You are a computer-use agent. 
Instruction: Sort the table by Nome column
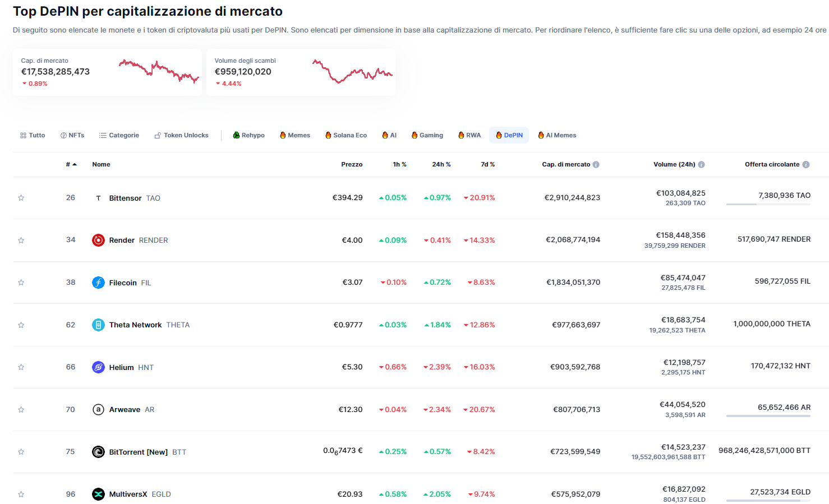[x=102, y=164]
